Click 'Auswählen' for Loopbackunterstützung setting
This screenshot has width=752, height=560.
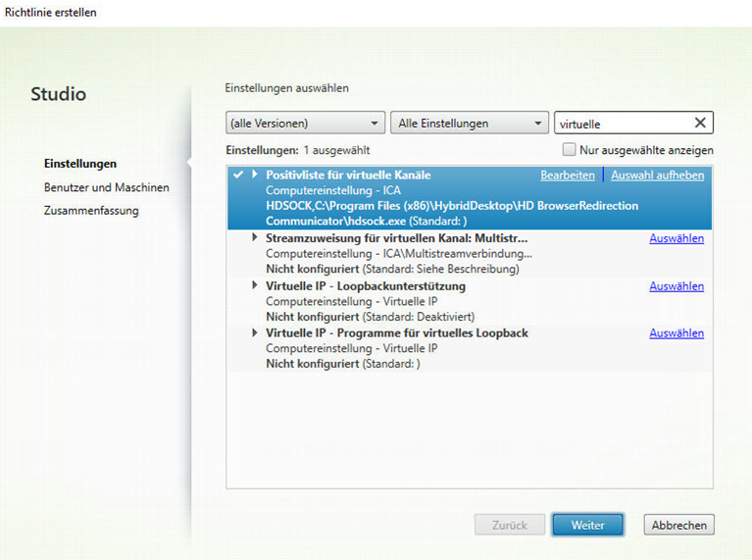(x=676, y=286)
